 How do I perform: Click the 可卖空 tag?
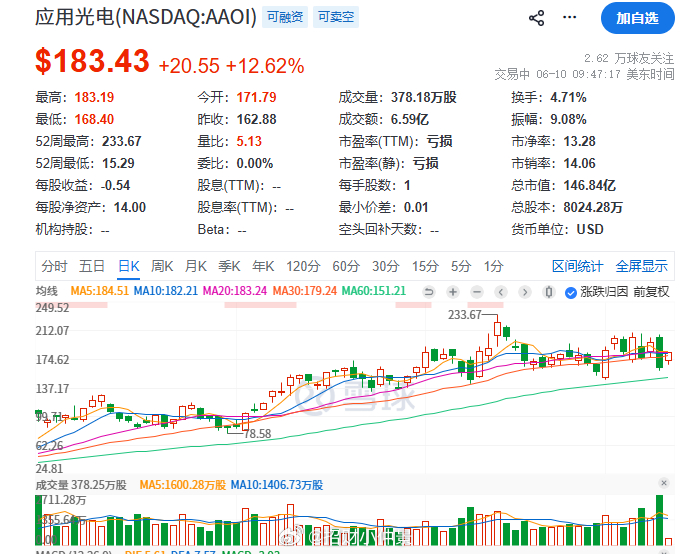tap(336, 17)
